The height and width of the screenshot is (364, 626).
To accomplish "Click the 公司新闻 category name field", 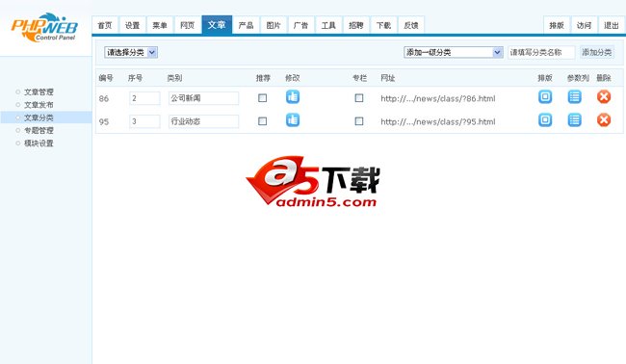I will tap(203, 98).
